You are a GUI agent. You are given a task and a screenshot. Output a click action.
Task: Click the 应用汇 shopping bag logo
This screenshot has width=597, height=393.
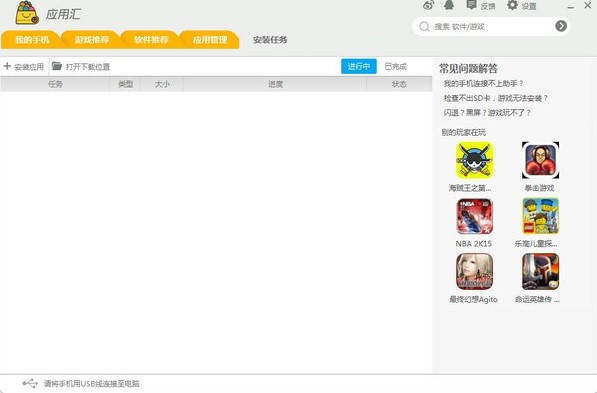(x=27, y=13)
